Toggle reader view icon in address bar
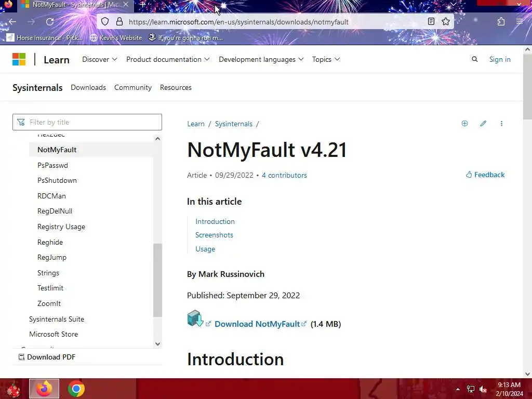Screen dimensions: 532x399 [x=431, y=22]
